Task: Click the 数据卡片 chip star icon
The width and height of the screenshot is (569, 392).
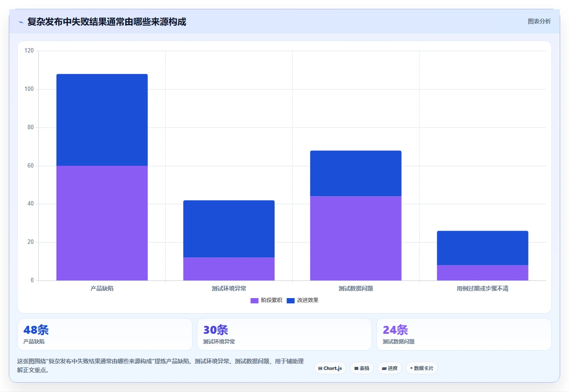Action: coord(411,368)
